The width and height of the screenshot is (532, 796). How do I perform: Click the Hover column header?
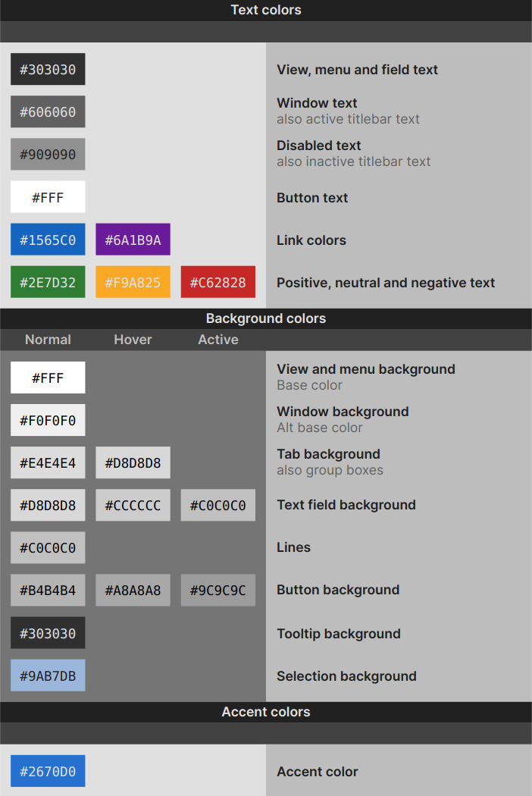pos(133,340)
